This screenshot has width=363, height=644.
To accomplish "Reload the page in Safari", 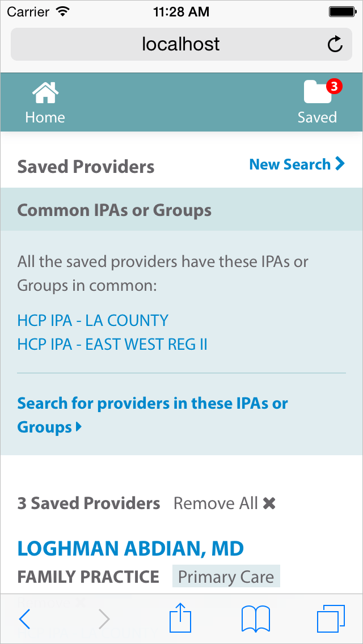I will 335,44.
